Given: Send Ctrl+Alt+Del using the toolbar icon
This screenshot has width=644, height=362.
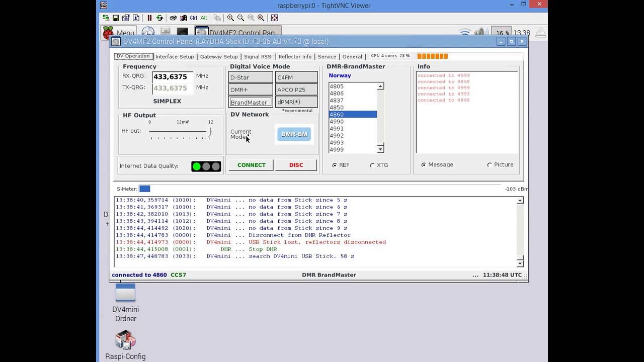Looking at the screenshot, I should pyautogui.click(x=173, y=18).
